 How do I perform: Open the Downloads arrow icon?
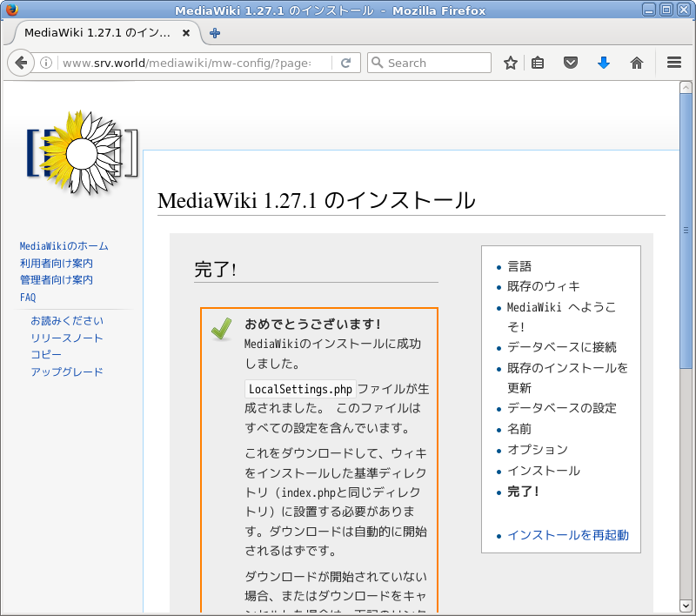click(x=604, y=63)
